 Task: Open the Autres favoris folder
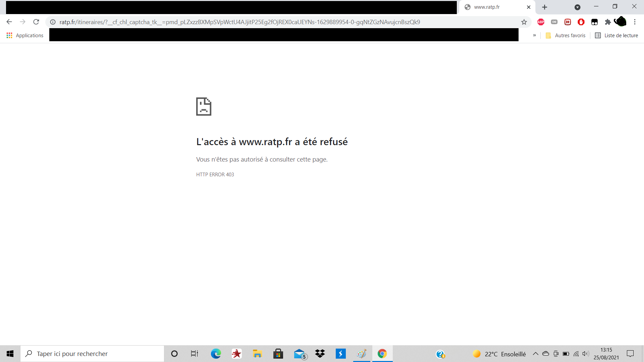(x=566, y=36)
